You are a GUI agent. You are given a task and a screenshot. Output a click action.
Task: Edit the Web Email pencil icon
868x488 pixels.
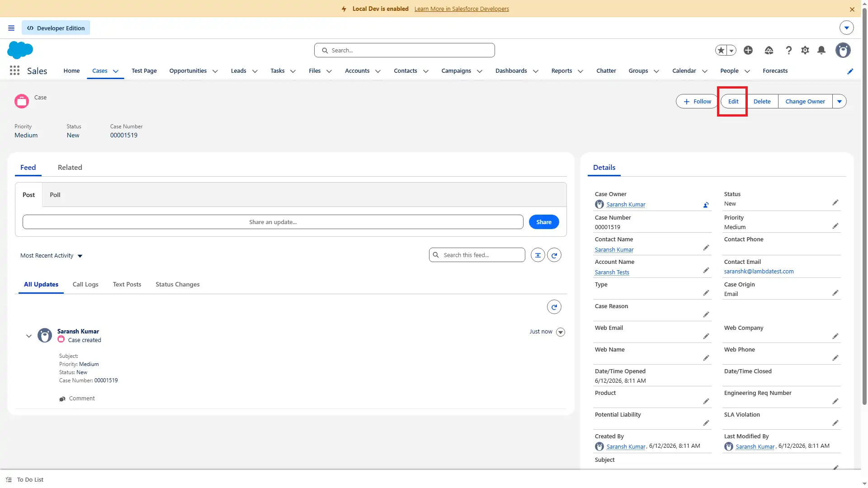(706, 336)
